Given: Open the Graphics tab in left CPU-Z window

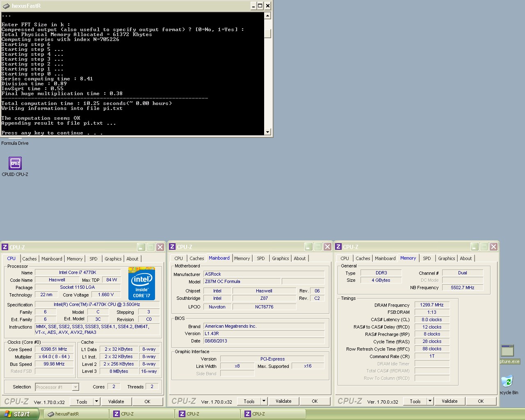Looking at the screenshot, I should click(113, 259).
